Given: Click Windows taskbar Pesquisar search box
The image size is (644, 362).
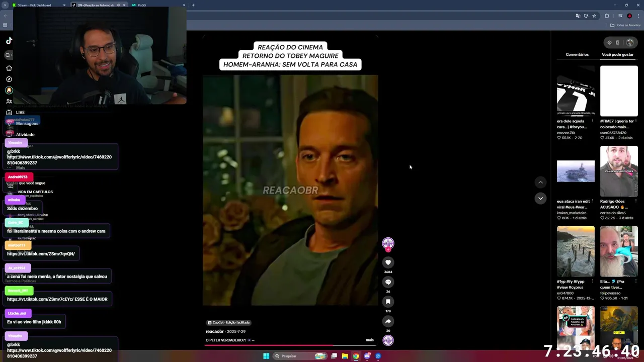Looking at the screenshot, I should coord(300,356).
